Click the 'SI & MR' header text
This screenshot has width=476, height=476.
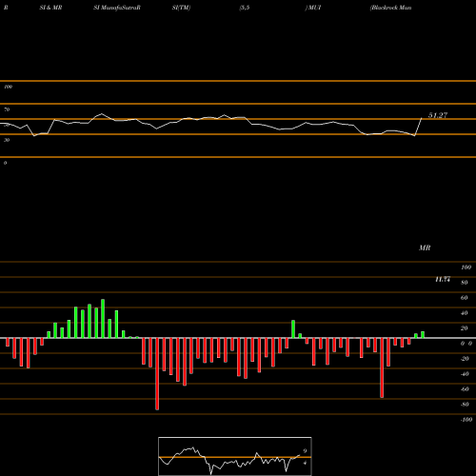tap(50, 8)
